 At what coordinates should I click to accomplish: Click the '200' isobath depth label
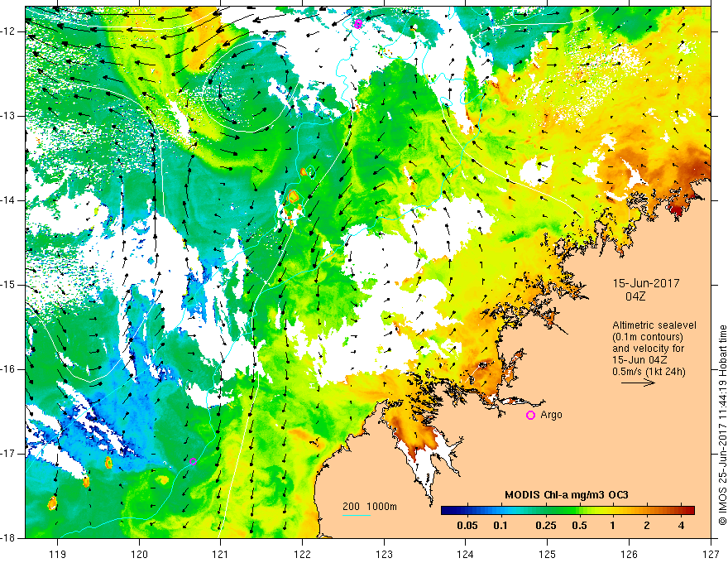[x=351, y=507]
